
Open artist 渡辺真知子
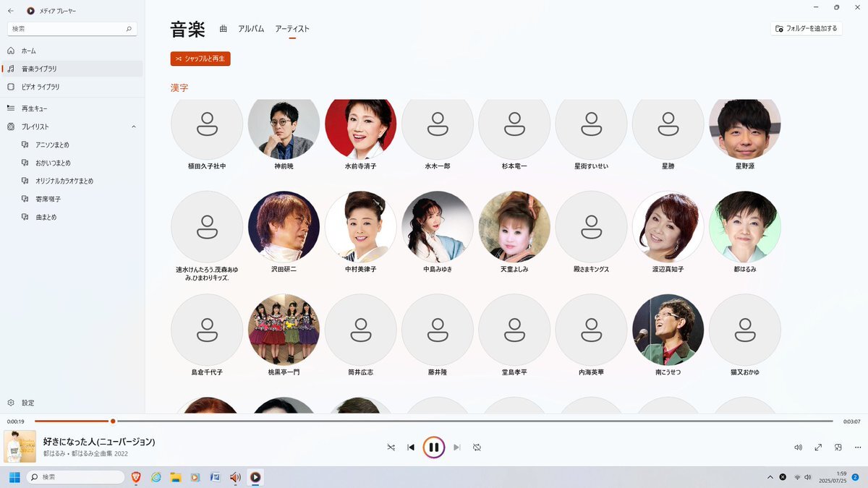(x=668, y=233)
